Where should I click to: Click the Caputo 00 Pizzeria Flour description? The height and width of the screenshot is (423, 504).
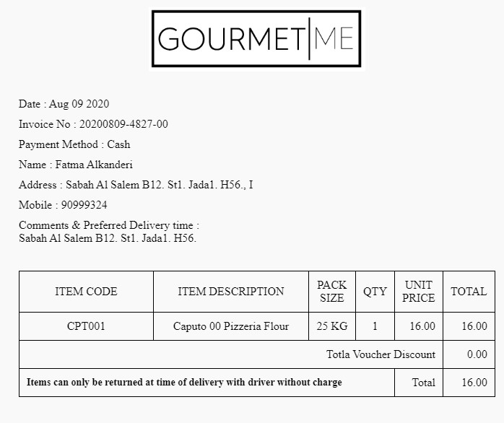point(231,326)
